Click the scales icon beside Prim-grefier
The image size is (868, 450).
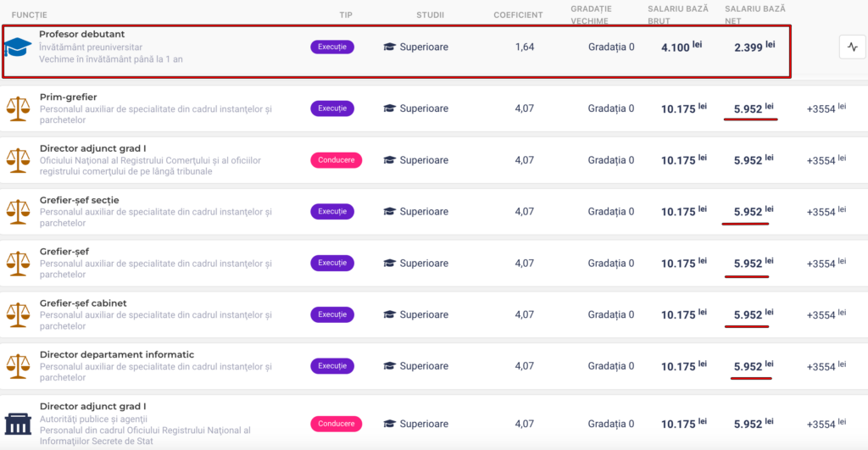(18, 108)
